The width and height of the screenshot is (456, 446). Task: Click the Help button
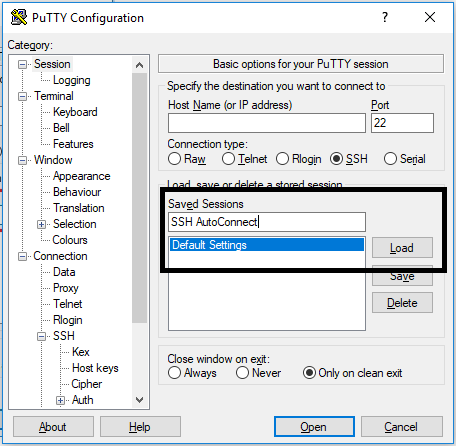pos(140,427)
